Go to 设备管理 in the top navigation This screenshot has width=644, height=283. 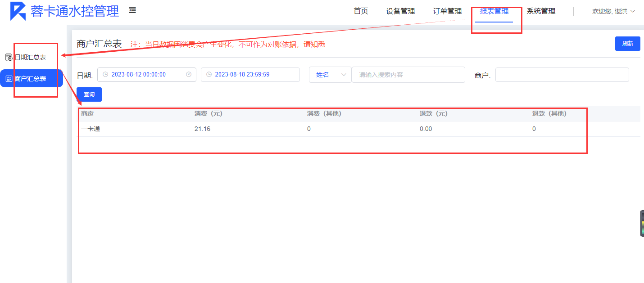(x=400, y=11)
